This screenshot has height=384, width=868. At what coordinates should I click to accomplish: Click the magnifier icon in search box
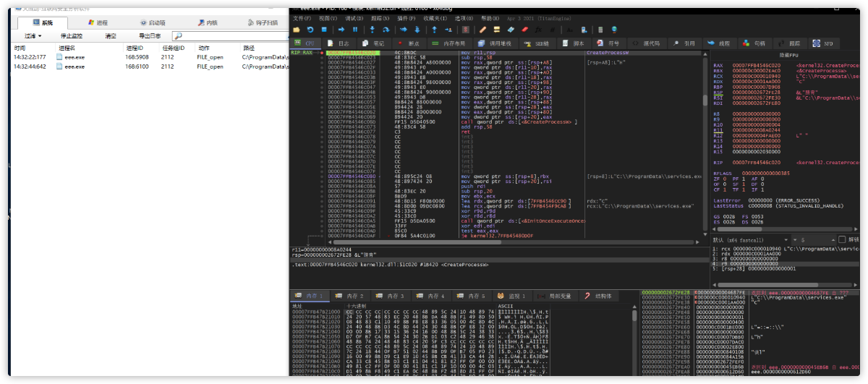coord(177,35)
